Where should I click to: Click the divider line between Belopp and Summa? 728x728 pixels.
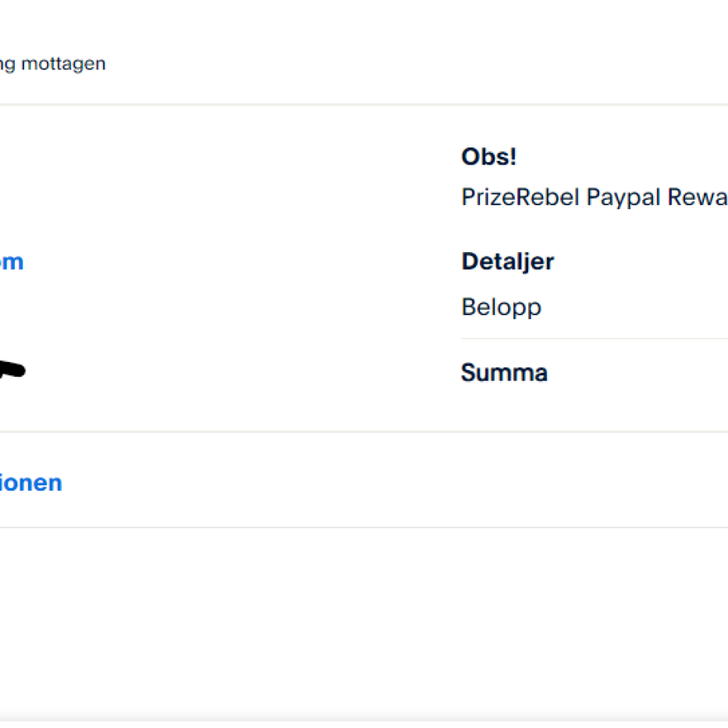click(x=593, y=339)
